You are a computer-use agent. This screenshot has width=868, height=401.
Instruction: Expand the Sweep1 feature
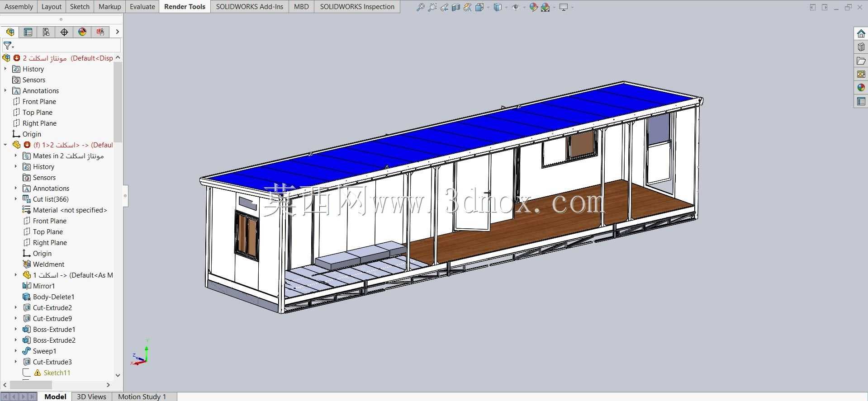click(x=16, y=351)
